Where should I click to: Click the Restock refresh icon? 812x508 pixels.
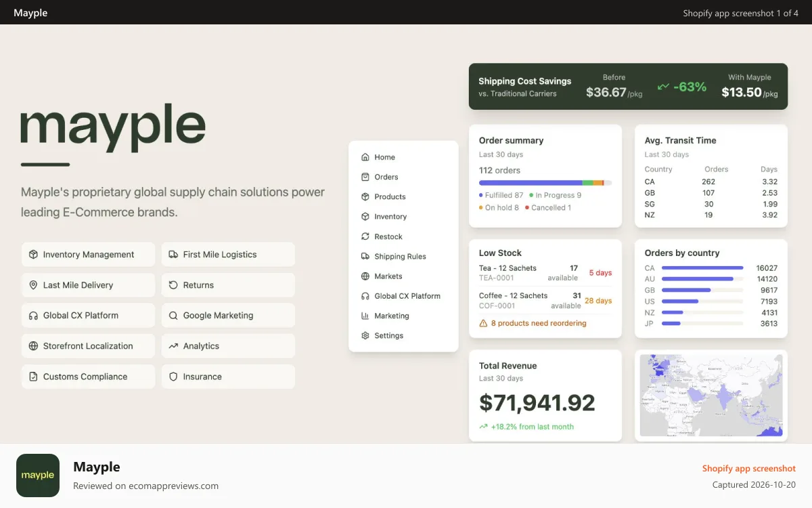[x=365, y=236]
